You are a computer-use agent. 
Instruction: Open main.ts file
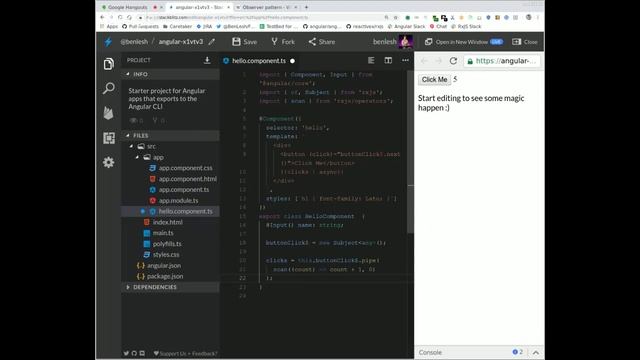[159, 233]
